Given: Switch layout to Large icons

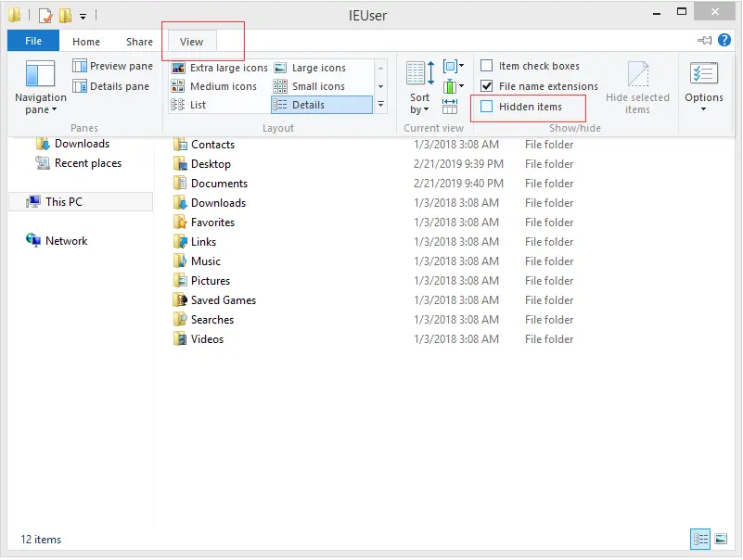Looking at the screenshot, I should [311, 68].
